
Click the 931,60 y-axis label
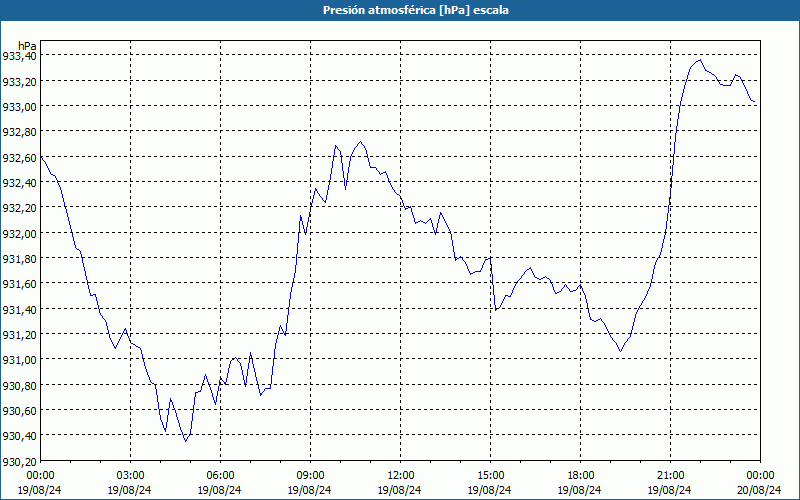click(x=19, y=284)
